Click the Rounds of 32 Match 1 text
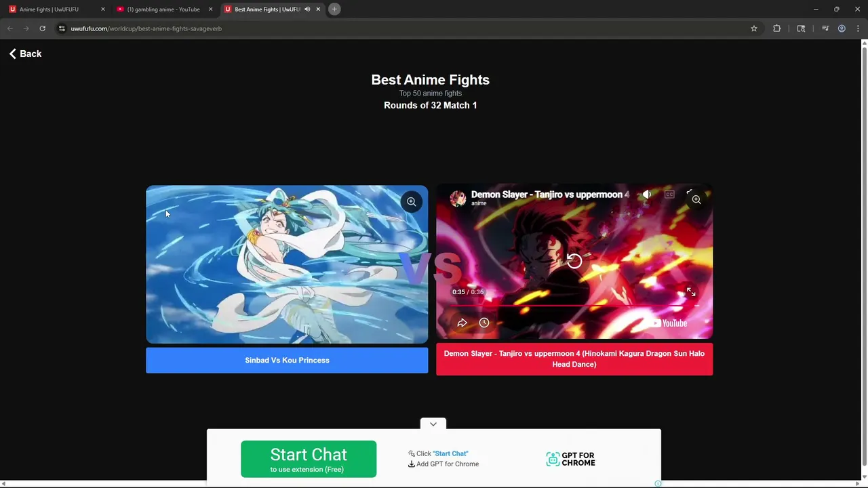868x488 pixels. 430,106
